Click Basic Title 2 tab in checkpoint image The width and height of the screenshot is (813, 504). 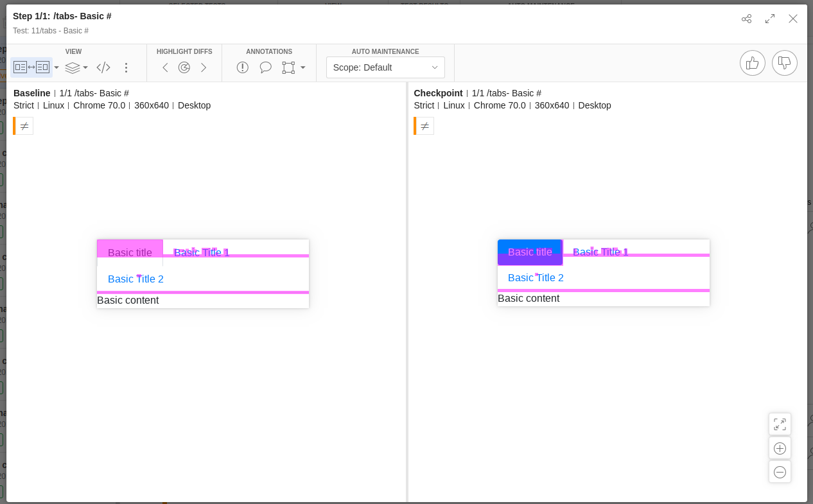[536, 278]
